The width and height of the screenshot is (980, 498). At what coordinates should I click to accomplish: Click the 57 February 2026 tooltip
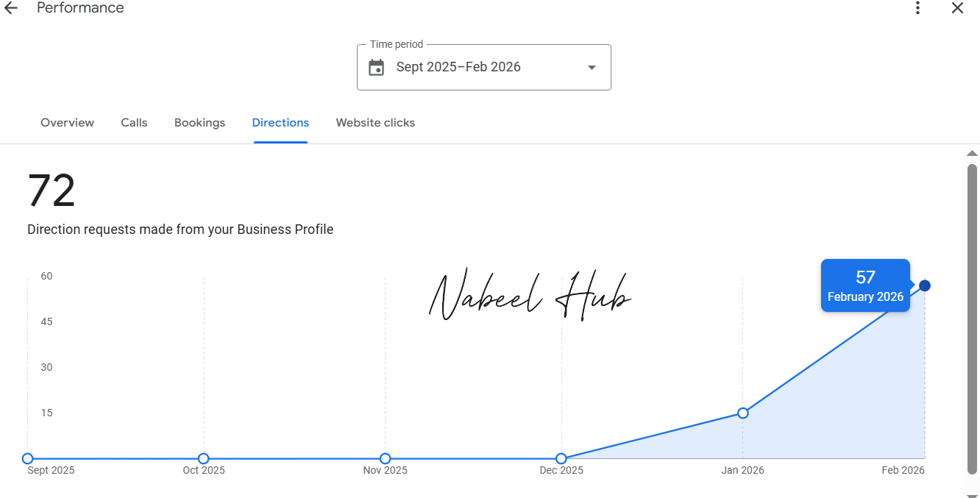[x=865, y=285]
